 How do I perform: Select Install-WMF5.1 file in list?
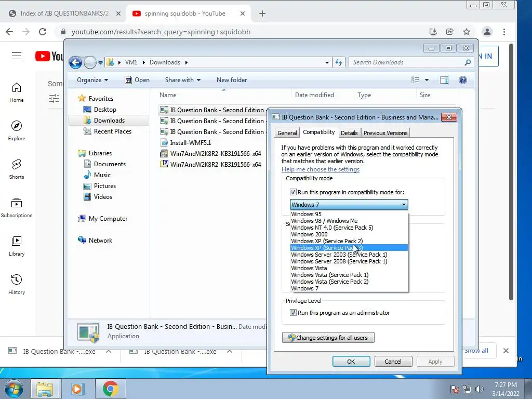click(190, 143)
